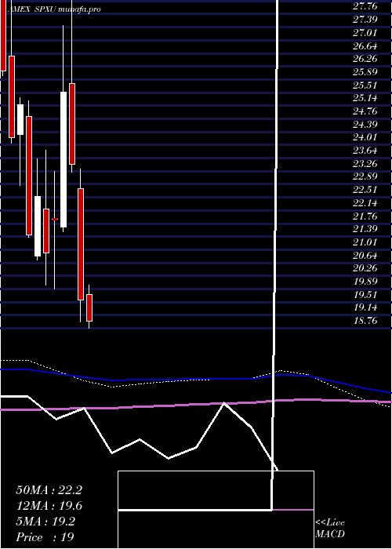Click the 24.39 price axis label
Screen dimensions: 392x549
[x=365, y=125]
